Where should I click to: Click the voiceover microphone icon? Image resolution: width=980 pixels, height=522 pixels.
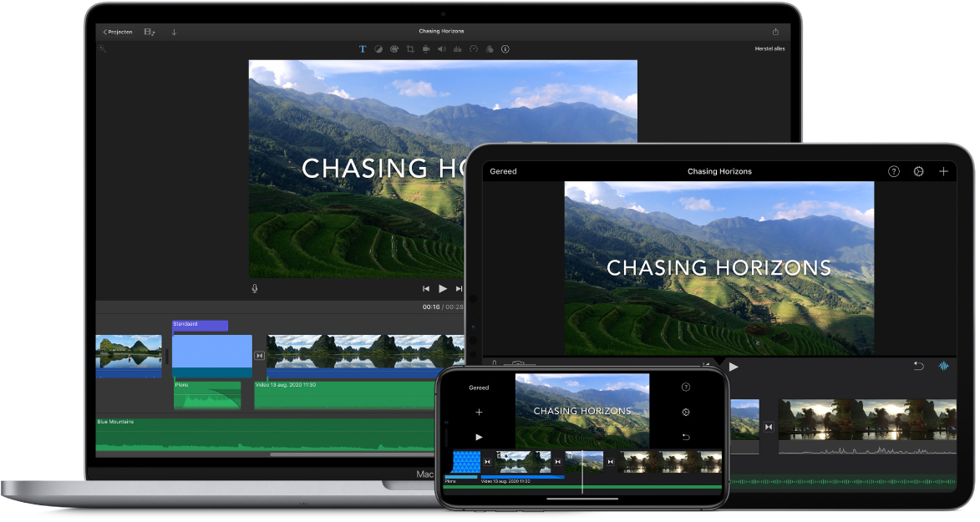point(255,288)
